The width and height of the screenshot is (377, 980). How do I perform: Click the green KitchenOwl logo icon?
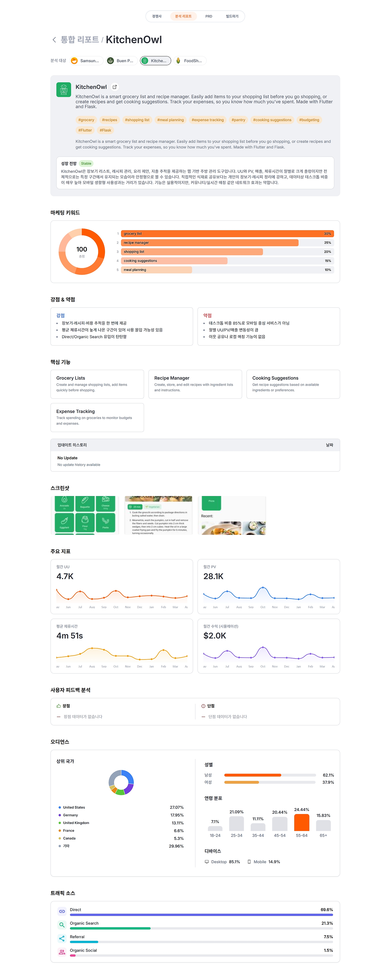pyautogui.click(x=64, y=90)
